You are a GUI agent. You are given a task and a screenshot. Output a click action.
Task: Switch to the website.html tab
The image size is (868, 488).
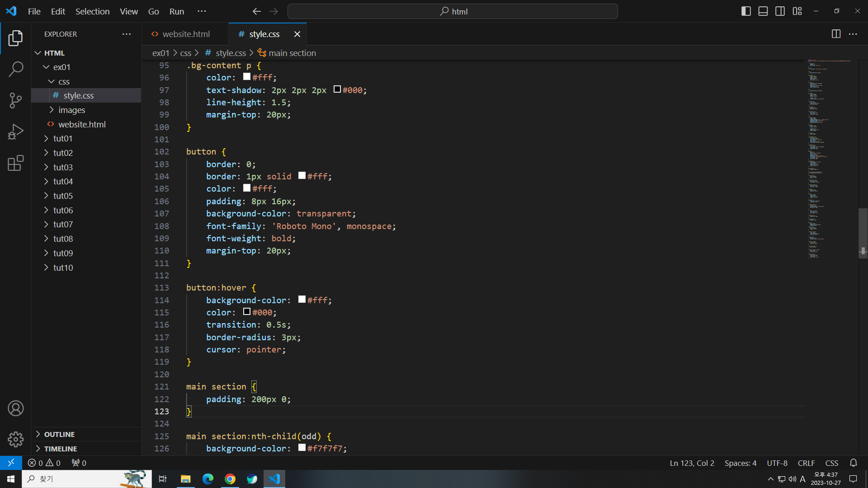(186, 34)
